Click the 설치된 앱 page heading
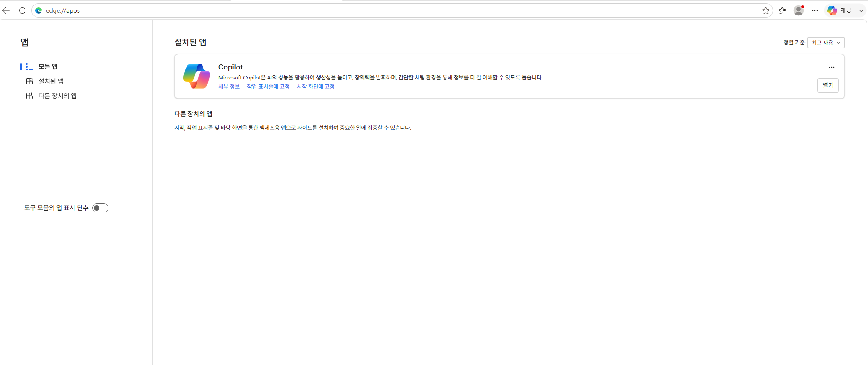This screenshot has height=365, width=868. (x=190, y=42)
